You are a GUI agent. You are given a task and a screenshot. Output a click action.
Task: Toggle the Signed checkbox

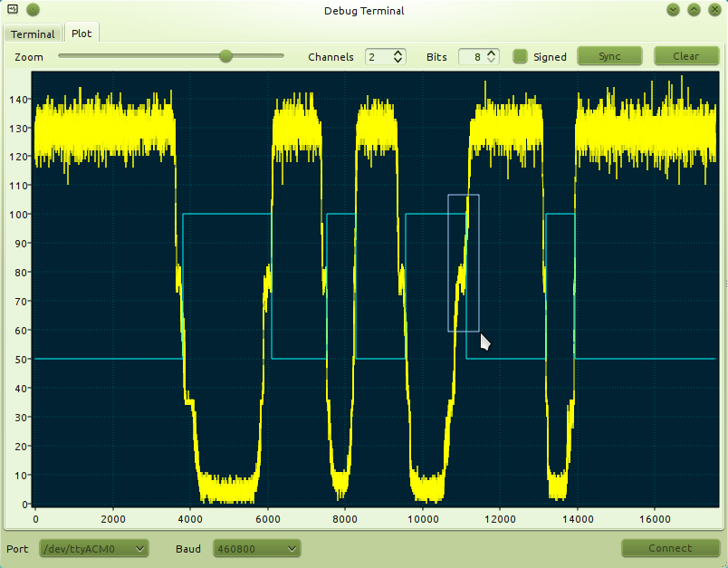tap(520, 56)
